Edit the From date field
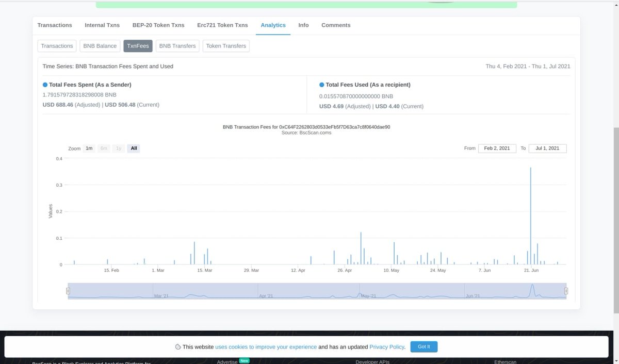Viewport: 619px width, 364px height. click(x=497, y=148)
